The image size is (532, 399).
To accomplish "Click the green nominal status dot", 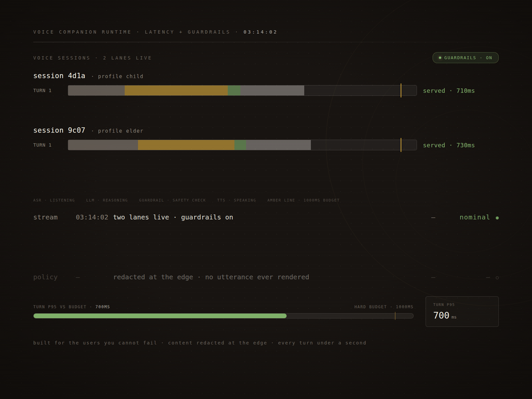I will (x=497, y=218).
